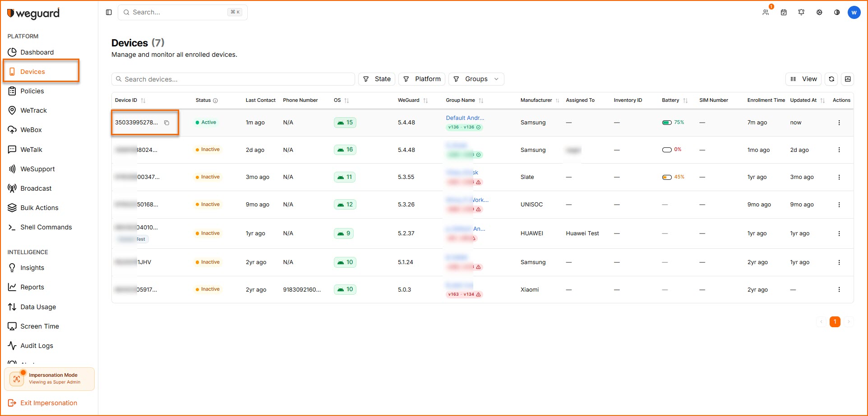This screenshot has width=868, height=416.
Task: Open the settings gear icon
Action: click(x=819, y=12)
